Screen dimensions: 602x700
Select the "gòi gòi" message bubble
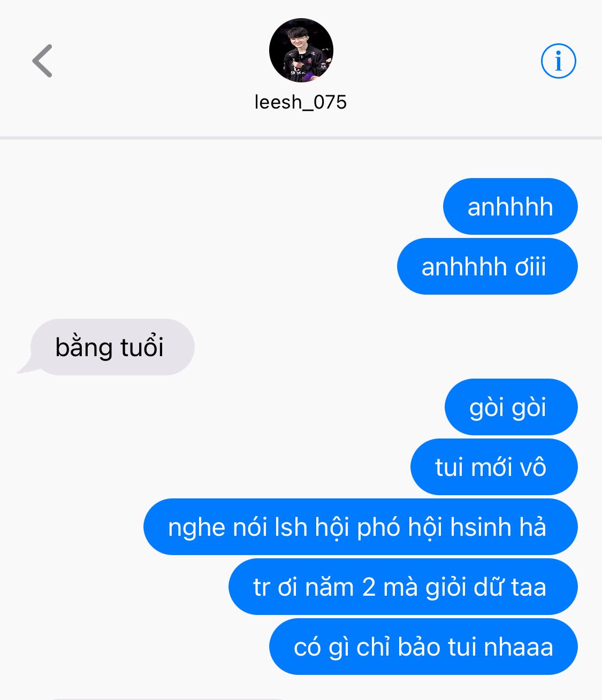pos(511,407)
